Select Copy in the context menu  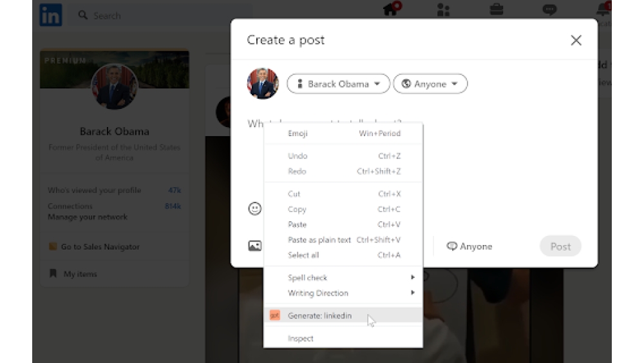[x=343, y=209]
